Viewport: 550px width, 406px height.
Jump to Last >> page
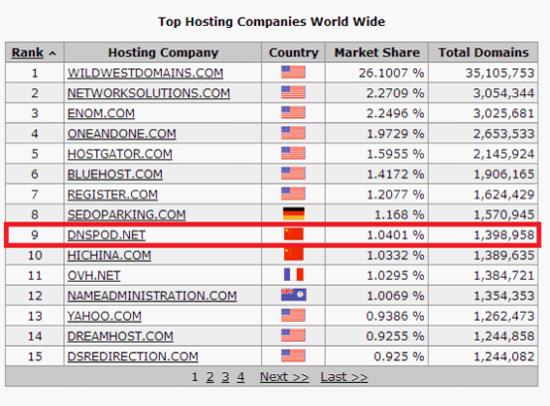344,377
